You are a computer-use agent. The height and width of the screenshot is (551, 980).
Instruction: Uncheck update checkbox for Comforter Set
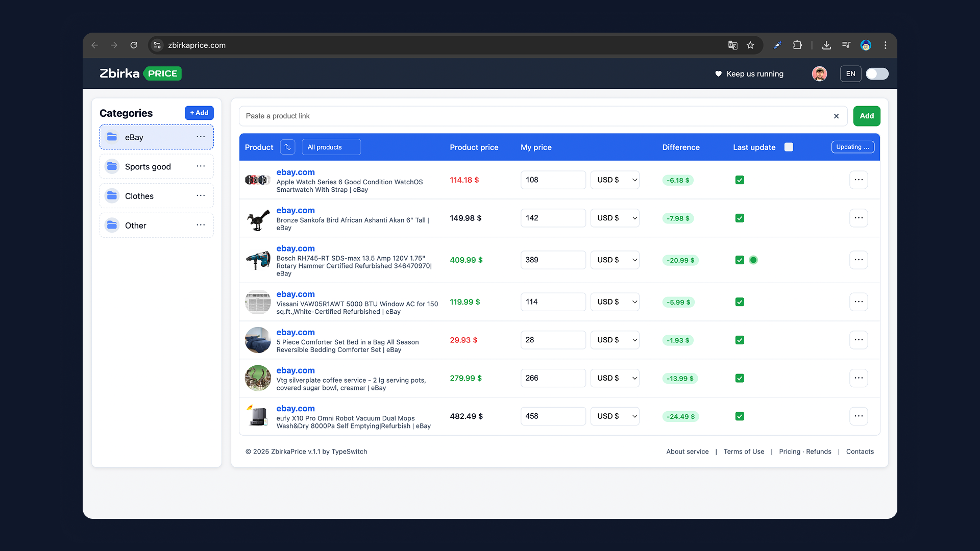[x=740, y=340]
